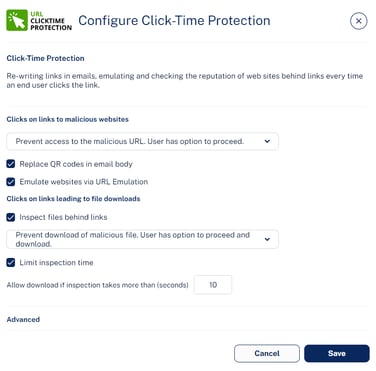Screen dimensions: 376x371
Task: Cancel the configuration changes
Action: pos(267,353)
